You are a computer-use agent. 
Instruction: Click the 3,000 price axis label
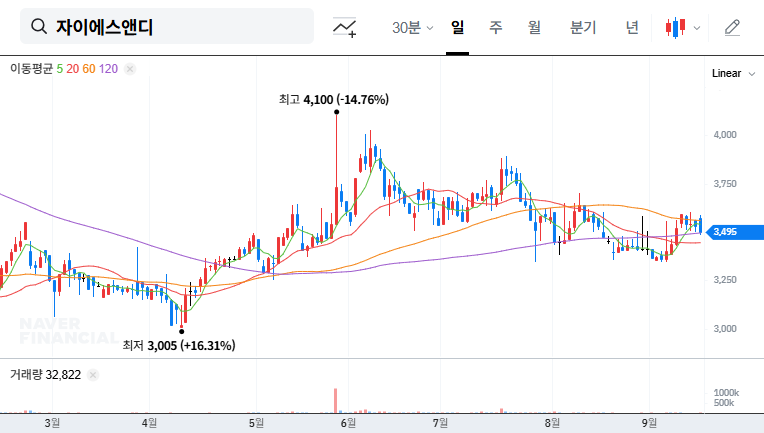(725, 329)
